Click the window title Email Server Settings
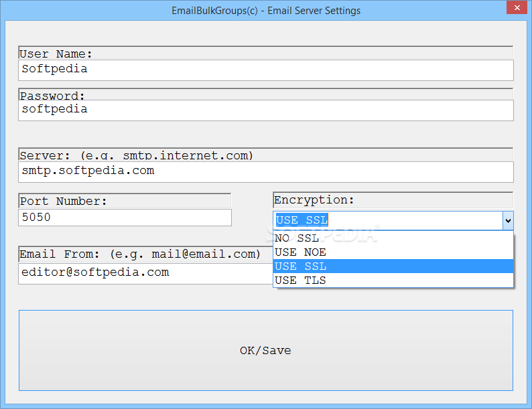 tap(266, 11)
